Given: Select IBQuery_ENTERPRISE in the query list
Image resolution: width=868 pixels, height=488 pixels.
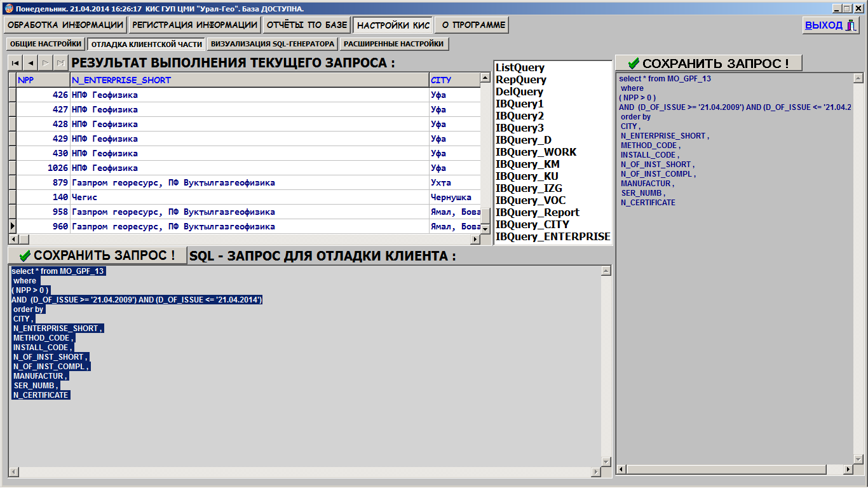Looking at the screenshot, I should click(x=552, y=236).
